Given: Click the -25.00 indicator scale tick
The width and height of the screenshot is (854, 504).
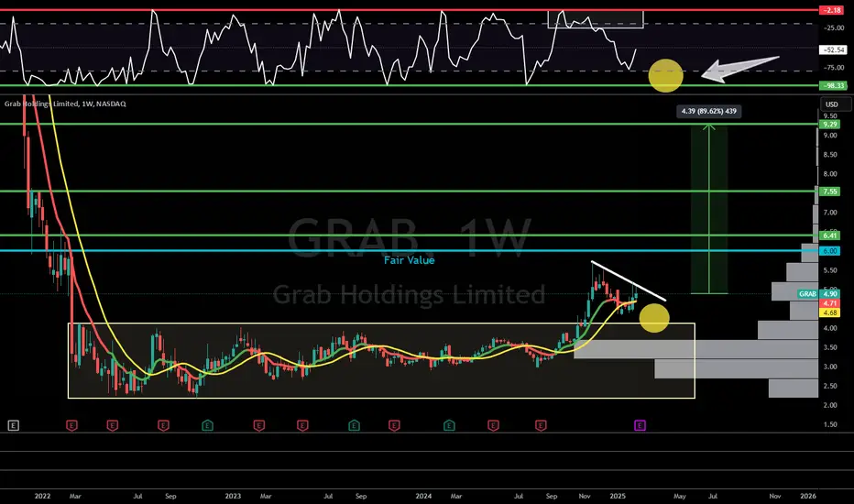Looking at the screenshot, I should pyautogui.click(x=834, y=27).
